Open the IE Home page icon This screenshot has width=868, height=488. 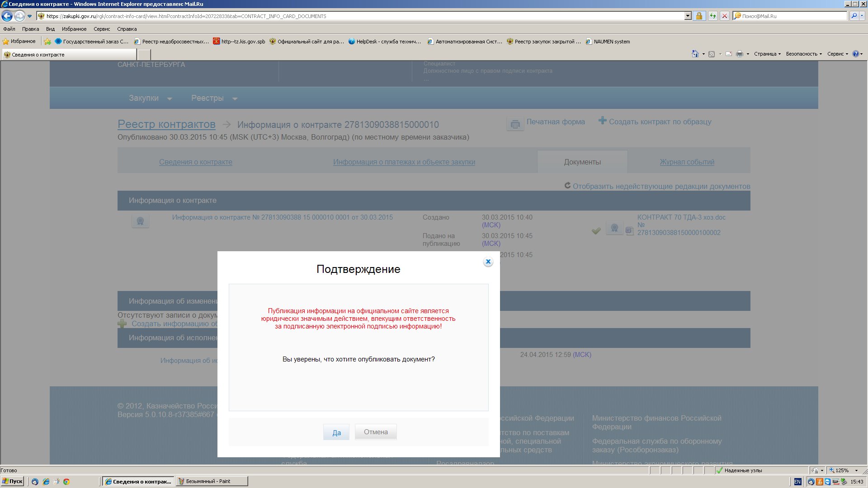click(x=695, y=54)
